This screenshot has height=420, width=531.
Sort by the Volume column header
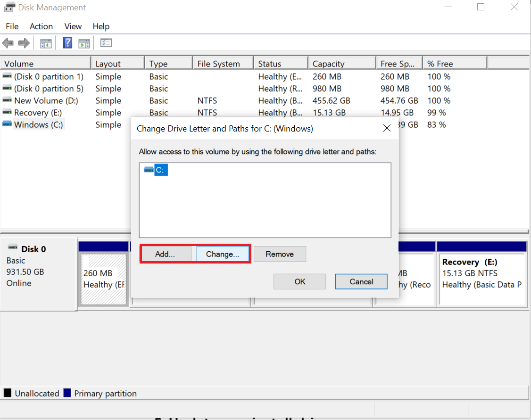[46, 64]
